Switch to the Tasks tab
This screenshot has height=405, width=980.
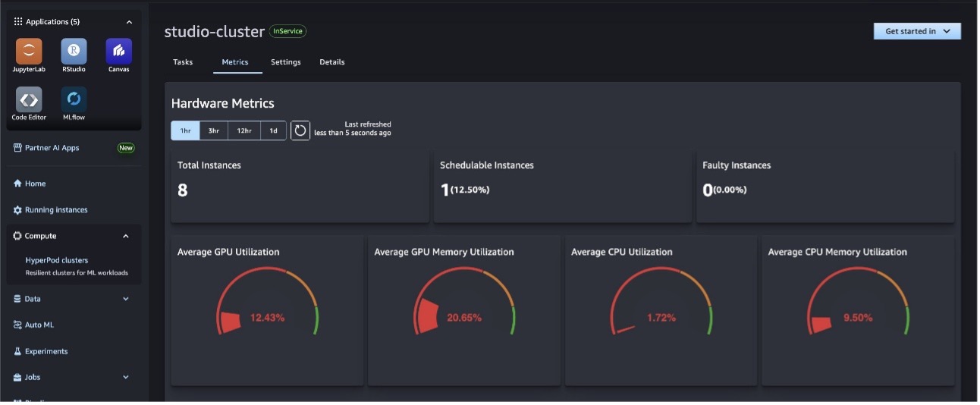click(x=183, y=62)
